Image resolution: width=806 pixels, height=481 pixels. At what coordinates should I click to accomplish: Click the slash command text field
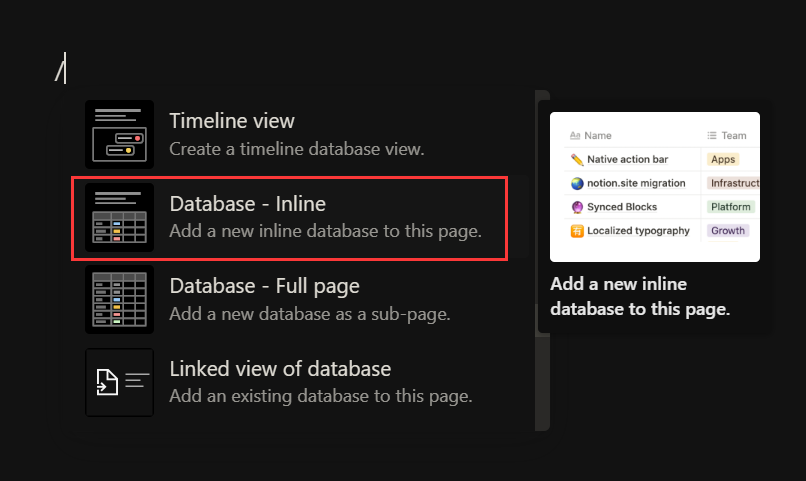point(61,68)
